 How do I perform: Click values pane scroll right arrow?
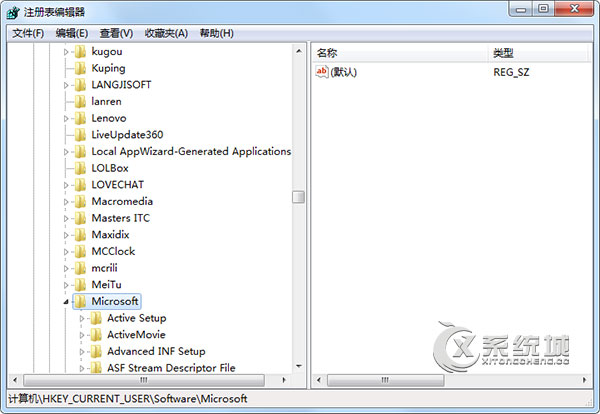(x=584, y=380)
